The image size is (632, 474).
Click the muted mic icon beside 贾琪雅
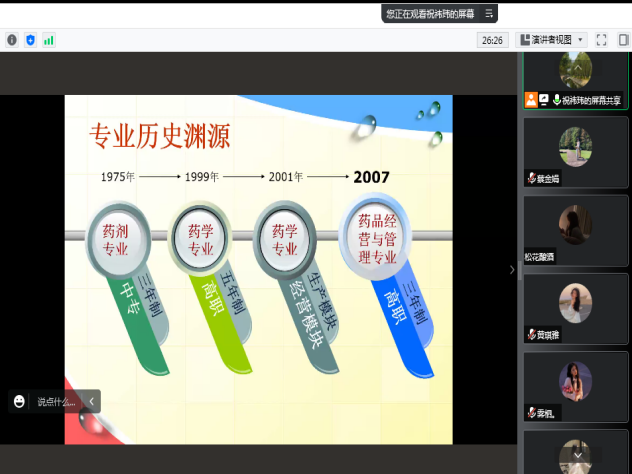(532, 335)
